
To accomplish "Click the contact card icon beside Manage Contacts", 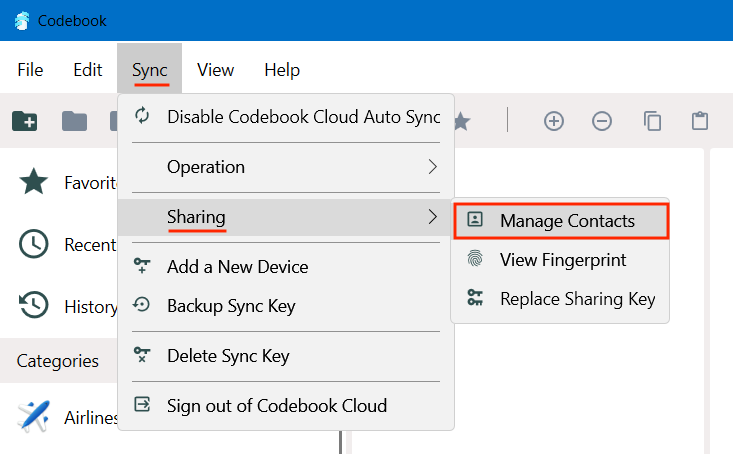I will [475, 219].
